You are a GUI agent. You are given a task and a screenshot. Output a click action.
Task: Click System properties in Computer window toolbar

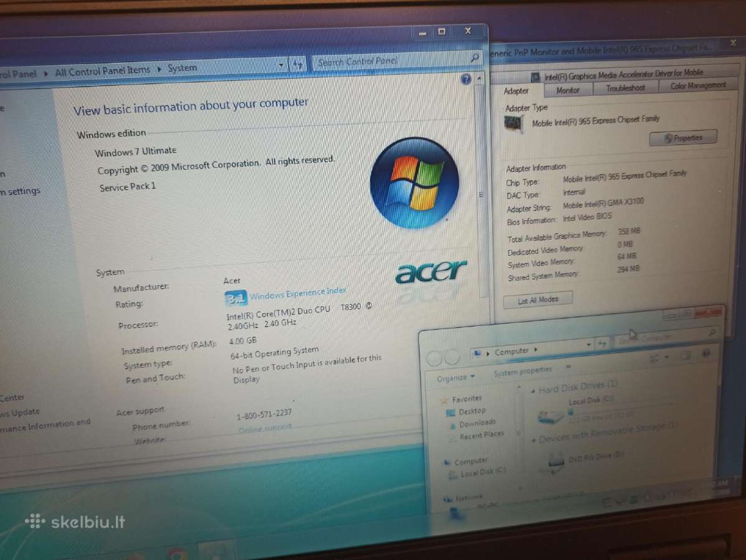pyautogui.click(x=522, y=371)
